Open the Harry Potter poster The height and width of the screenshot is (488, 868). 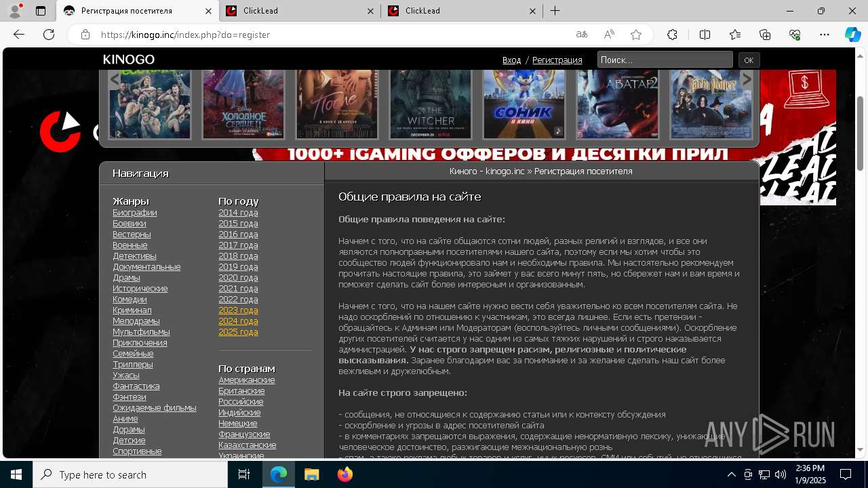tap(711, 104)
